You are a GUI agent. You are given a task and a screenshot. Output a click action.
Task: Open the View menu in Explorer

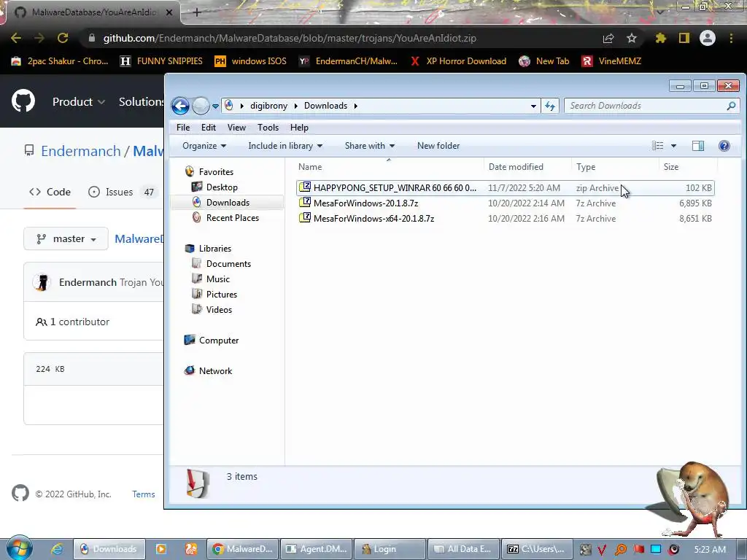coord(236,128)
